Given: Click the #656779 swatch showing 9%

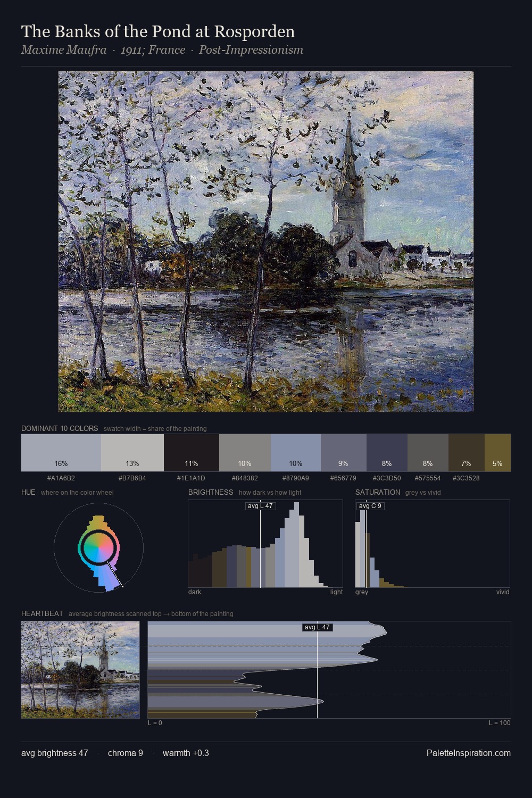Looking at the screenshot, I should (344, 453).
